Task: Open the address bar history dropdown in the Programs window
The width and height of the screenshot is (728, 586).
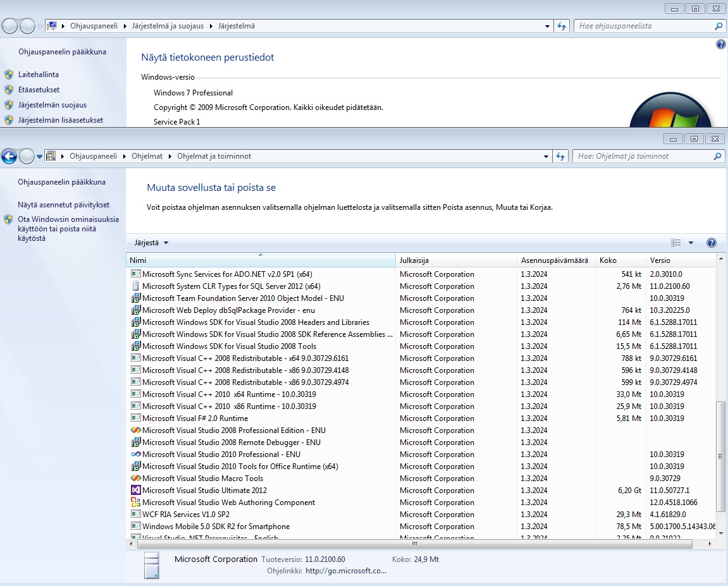Action: (547, 156)
